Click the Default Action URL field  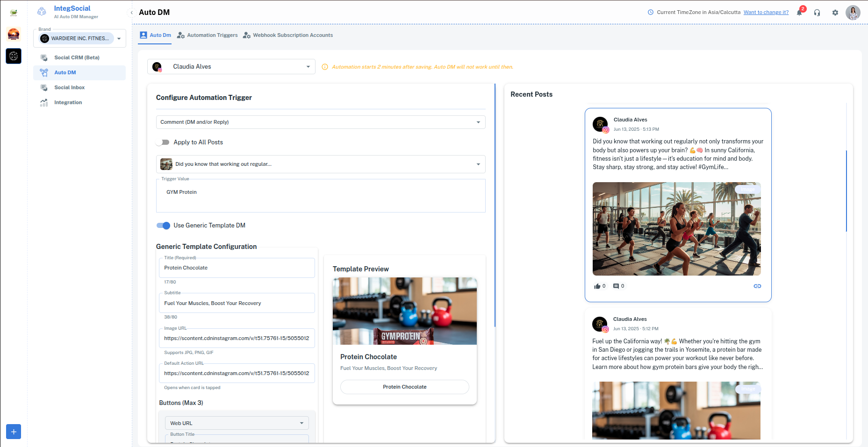coord(237,373)
